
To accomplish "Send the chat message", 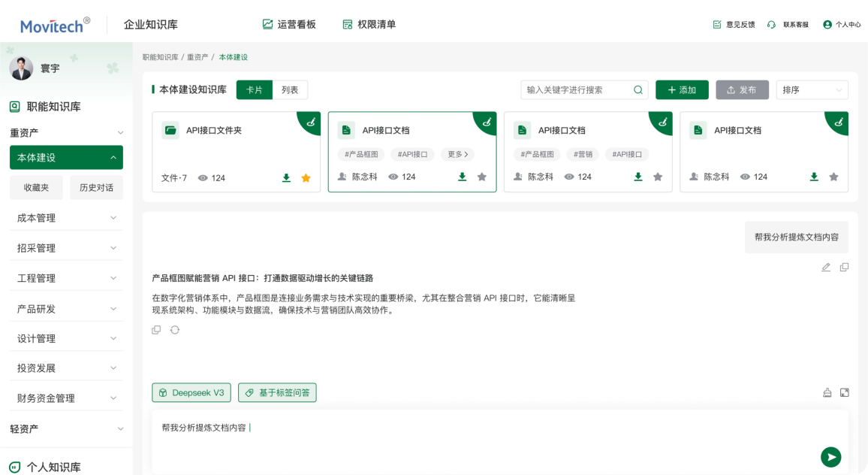I will click(831, 457).
